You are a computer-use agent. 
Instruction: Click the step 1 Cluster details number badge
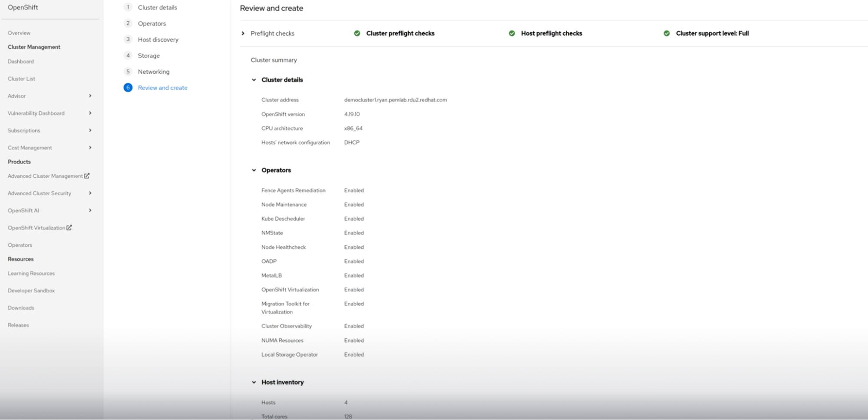tap(128, 7)
